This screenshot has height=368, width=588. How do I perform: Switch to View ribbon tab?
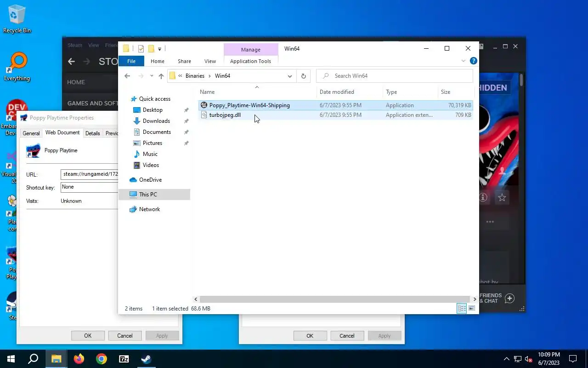tap(210, 61)
